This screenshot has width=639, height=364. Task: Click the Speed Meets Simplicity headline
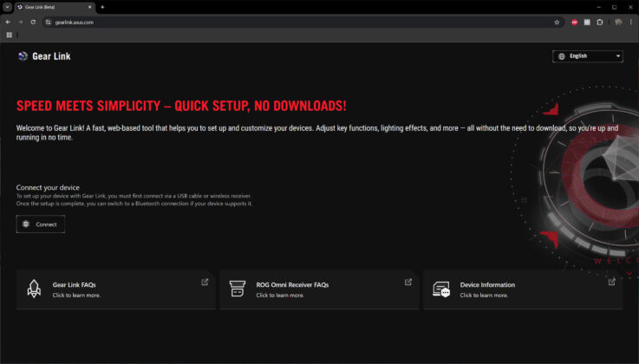click(x=181, y=106)
